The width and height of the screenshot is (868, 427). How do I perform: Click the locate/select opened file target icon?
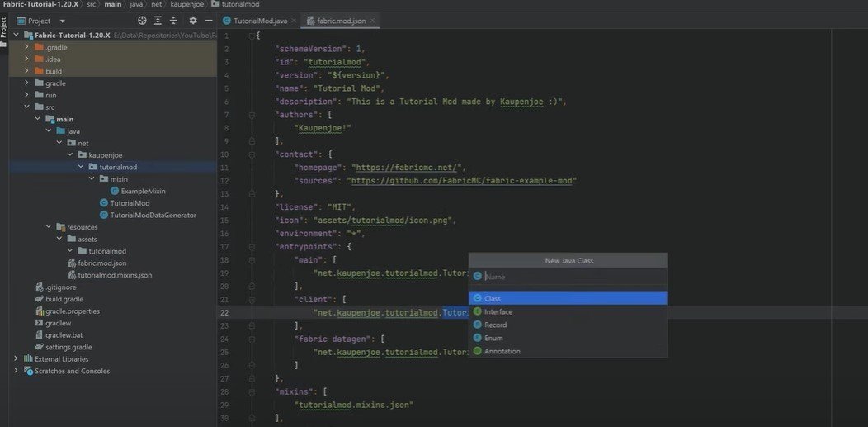click(x=142, y=21)
